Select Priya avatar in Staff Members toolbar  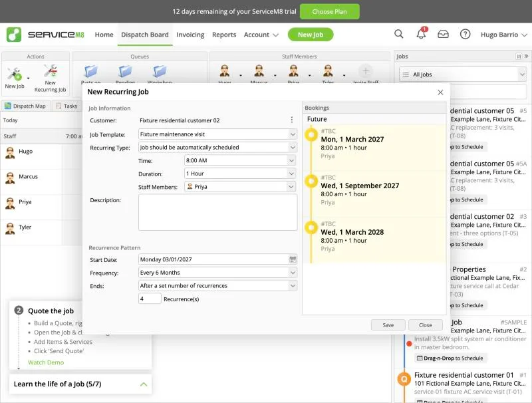(293, 71)
